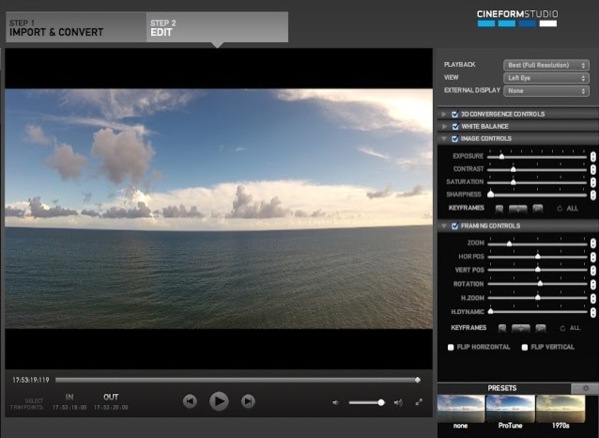
Task: Collapse Image Controls section
Action: pos(444,139)
